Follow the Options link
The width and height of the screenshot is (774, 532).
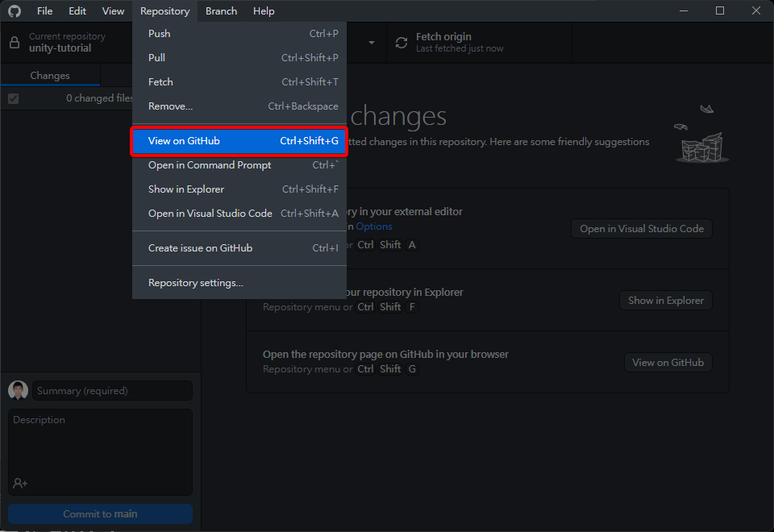pyautogui.click(x=373, y=227)
